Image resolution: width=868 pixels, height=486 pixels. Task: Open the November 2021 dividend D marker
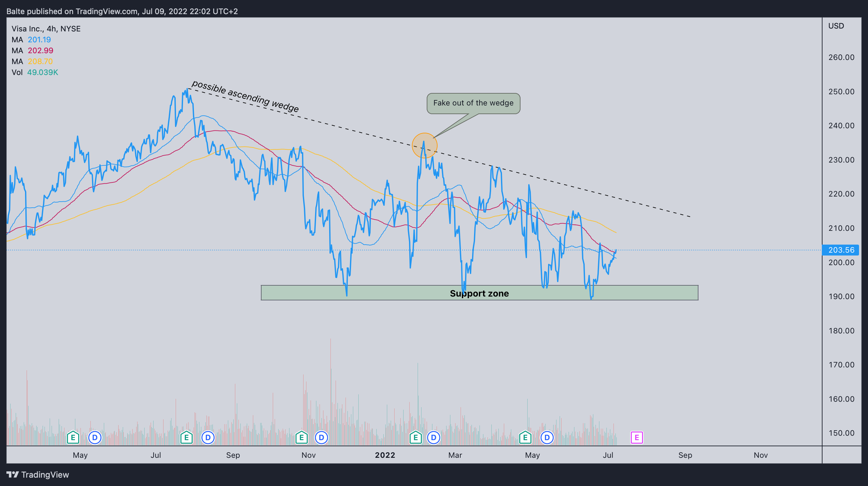pyautogui.click(x=321, y=438)
